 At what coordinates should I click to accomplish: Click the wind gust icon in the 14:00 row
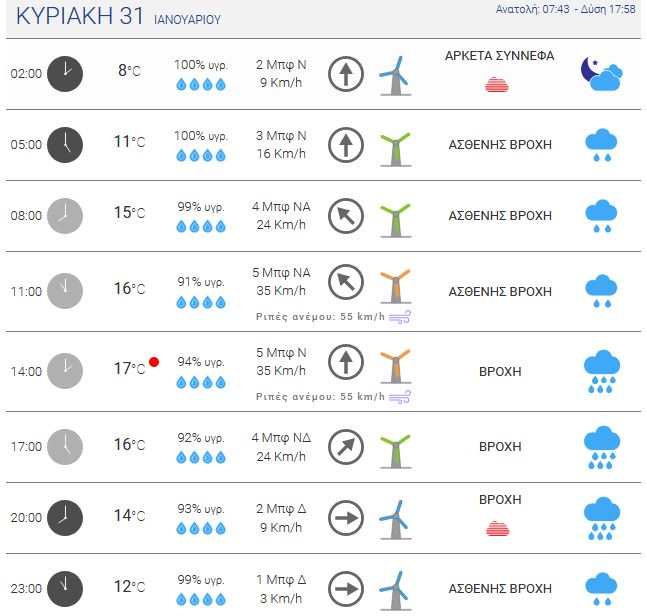(x=400, y=397)
